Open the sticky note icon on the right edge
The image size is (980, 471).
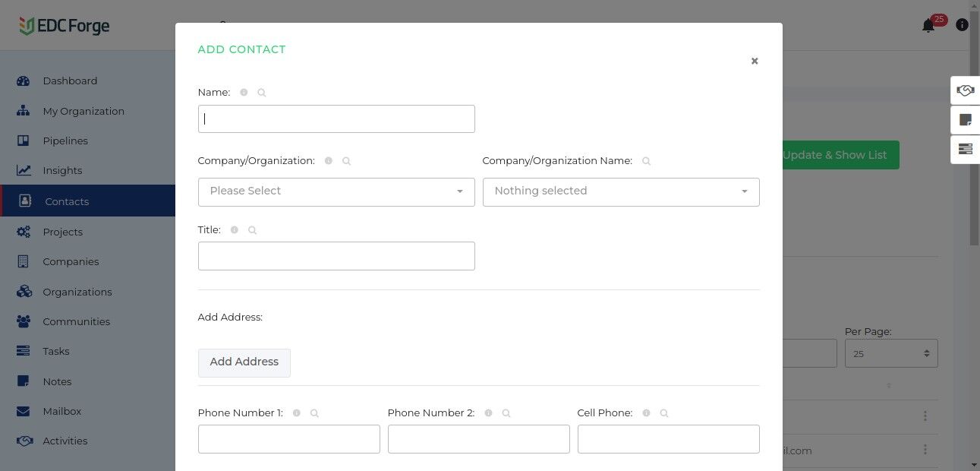(x=965, y=120)
